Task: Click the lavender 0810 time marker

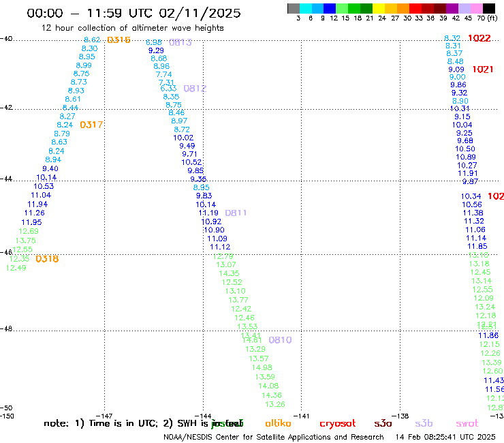Action: 280,340
